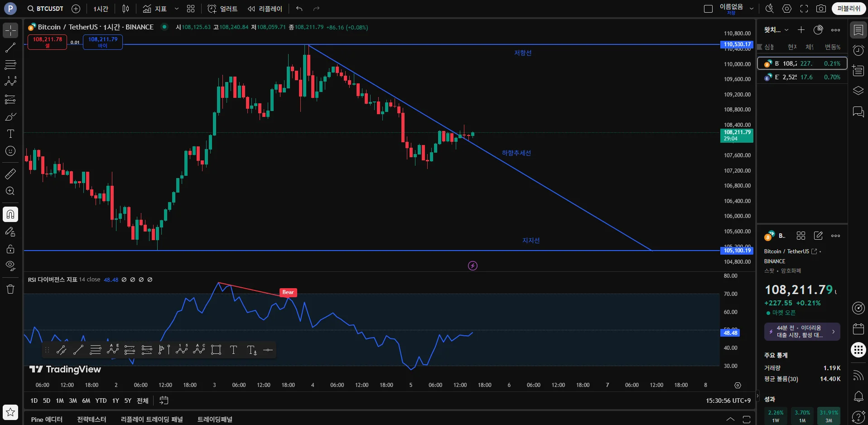This screenshot has height=425, width=868.
Task: Open the watchlist name dropdown
Action: pos(776,30)
